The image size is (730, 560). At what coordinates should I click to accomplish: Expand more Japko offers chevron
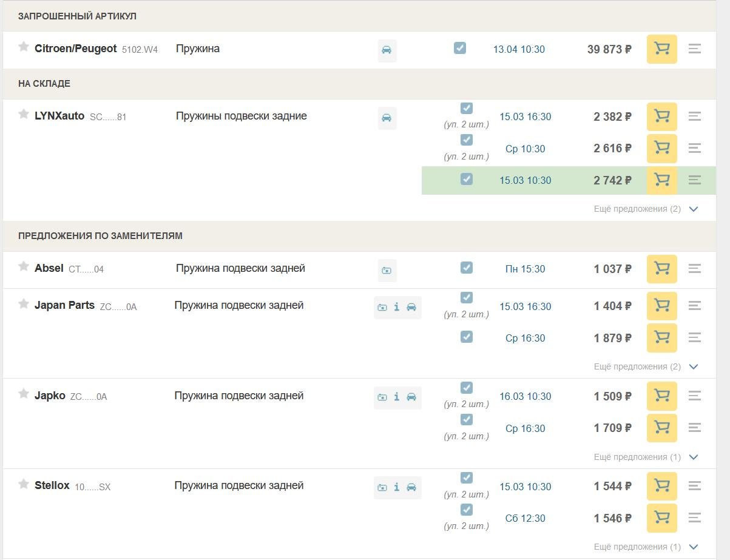click(694, 457)
